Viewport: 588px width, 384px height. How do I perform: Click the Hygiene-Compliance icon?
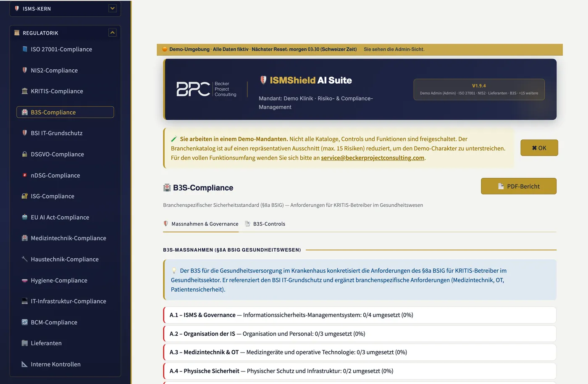coord(25,280)
